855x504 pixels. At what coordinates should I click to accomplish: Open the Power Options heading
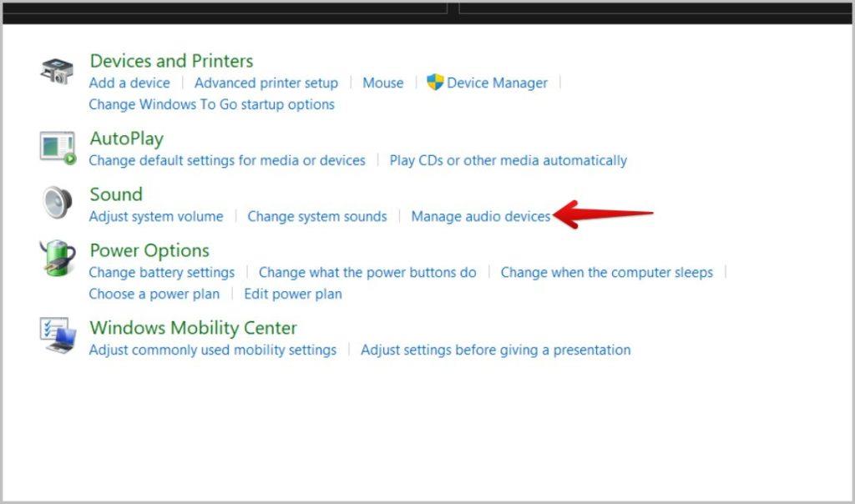click(x=149, y=250)
